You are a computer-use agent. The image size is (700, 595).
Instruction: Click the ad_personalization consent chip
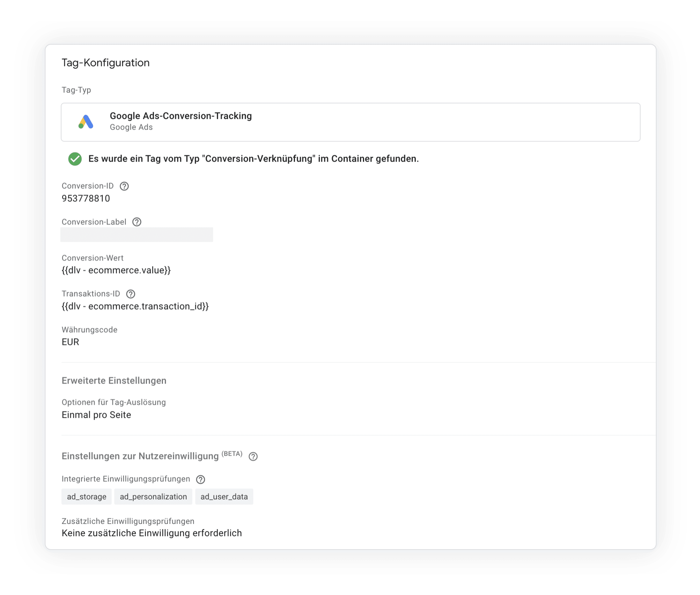(x=153, y=496)
